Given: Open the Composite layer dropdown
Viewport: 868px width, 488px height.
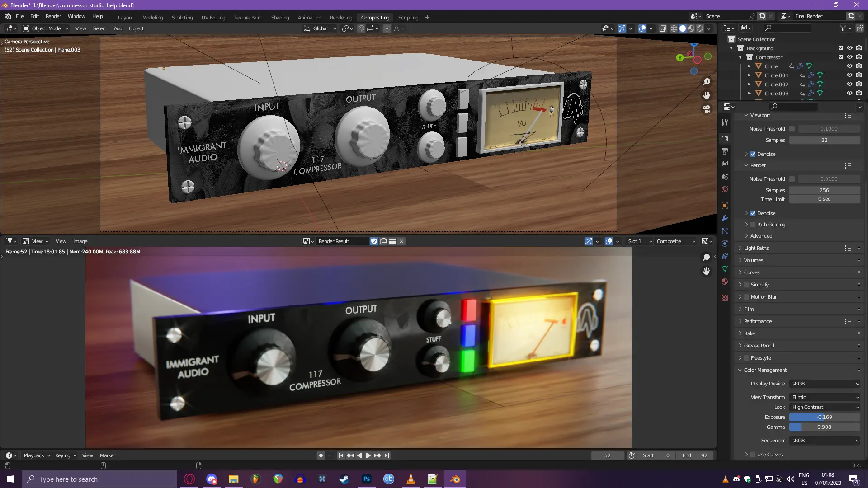Looking at the screenshot, I should coord(675,241).
